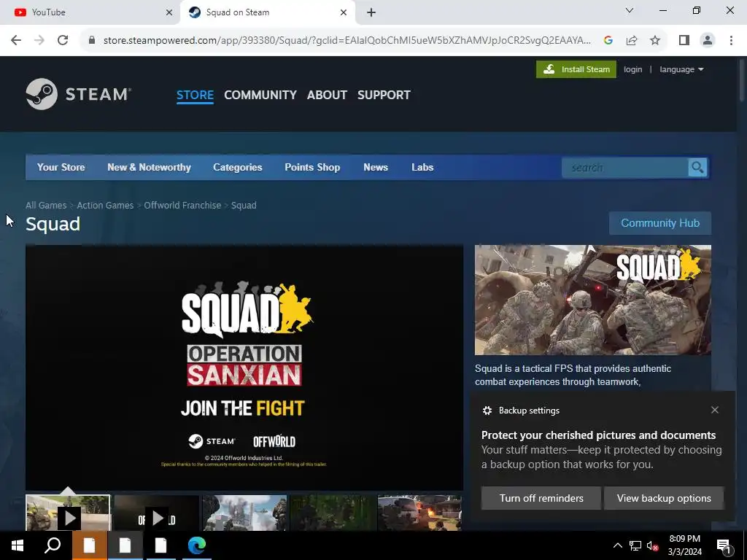Click the taskbar clock showing 8:09 PM

pos(684,545)
